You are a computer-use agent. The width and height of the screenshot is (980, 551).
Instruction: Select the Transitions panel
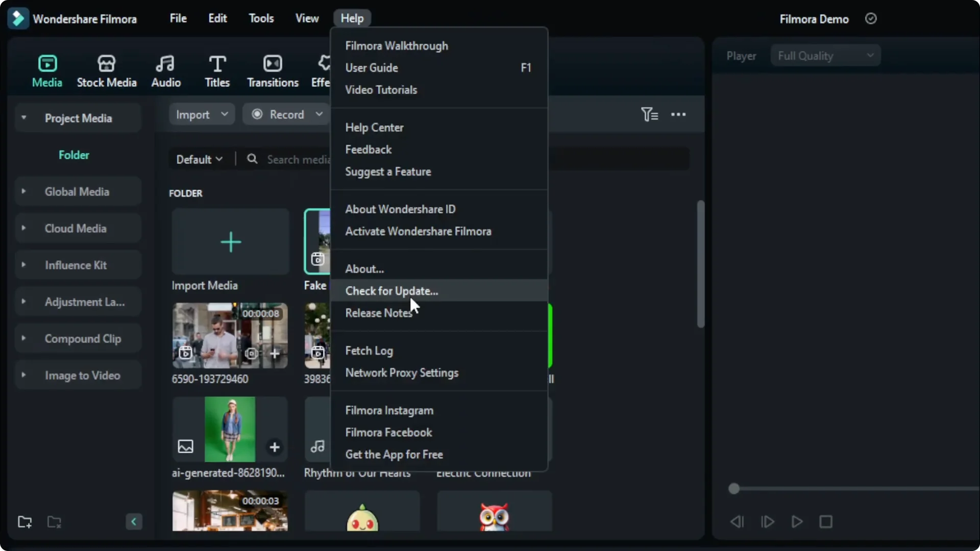pyautogui.click(x=273, y=70)
